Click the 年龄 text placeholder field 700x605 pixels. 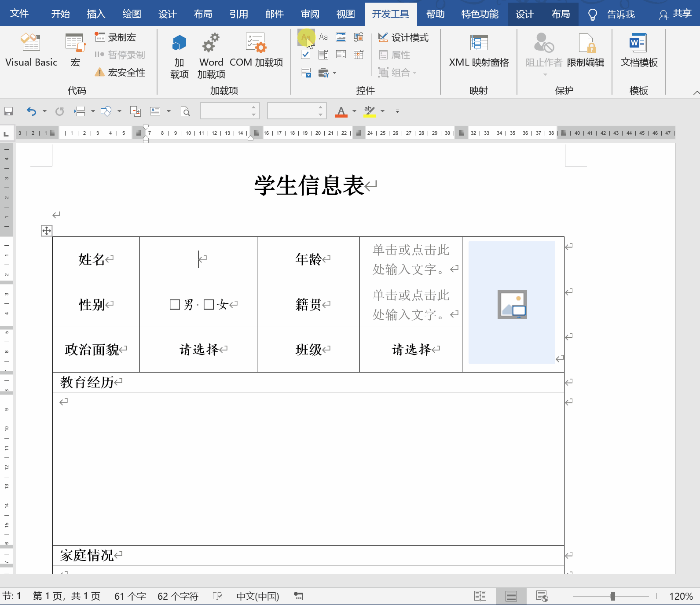[411, 260]
